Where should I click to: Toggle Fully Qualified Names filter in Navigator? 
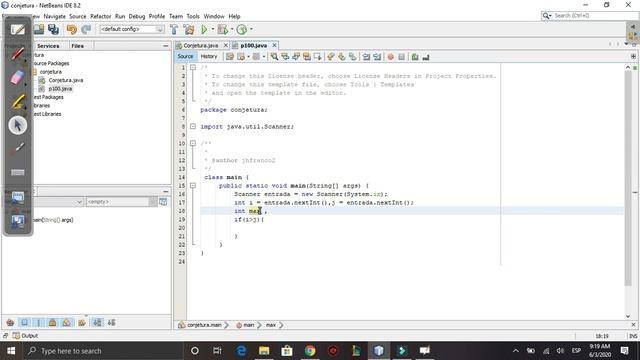82,322
